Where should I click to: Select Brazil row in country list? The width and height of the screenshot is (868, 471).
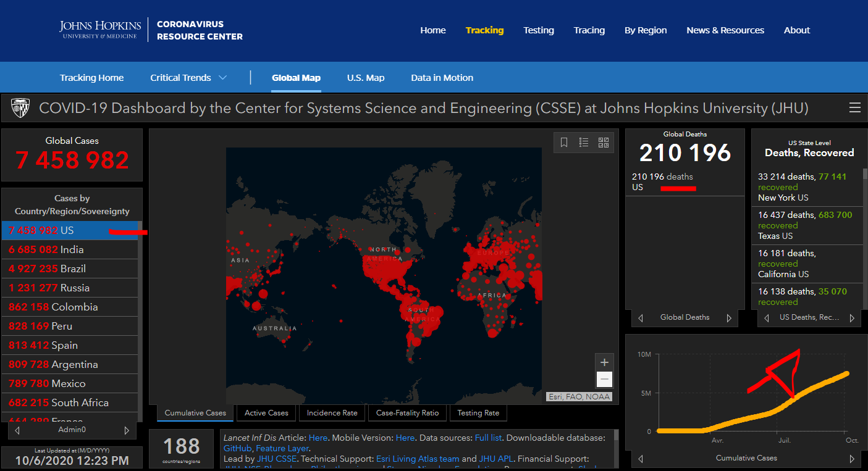pos(70,269)
